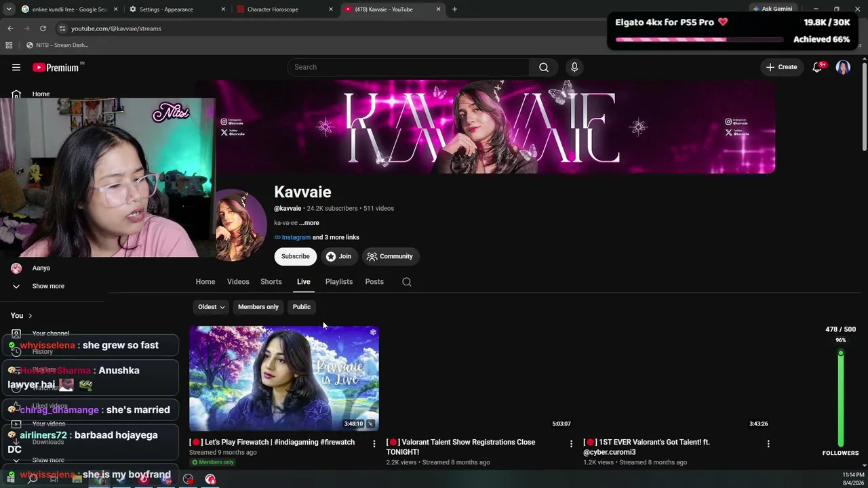Open Chrome's tab search dropdown
Viewport: 868px width, 488px height.
coord(10,9)
